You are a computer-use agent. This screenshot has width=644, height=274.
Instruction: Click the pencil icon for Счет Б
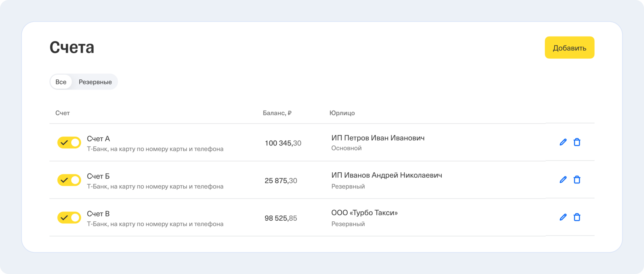click(563, 180)
